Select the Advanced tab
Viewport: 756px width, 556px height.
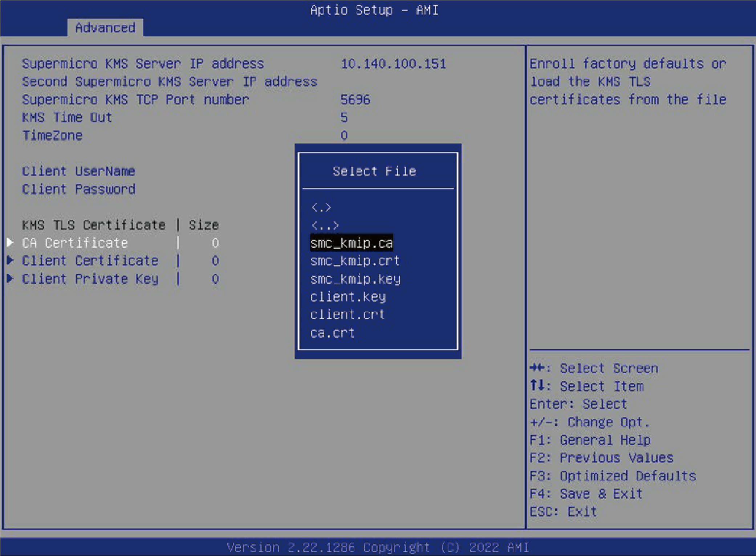105,28
